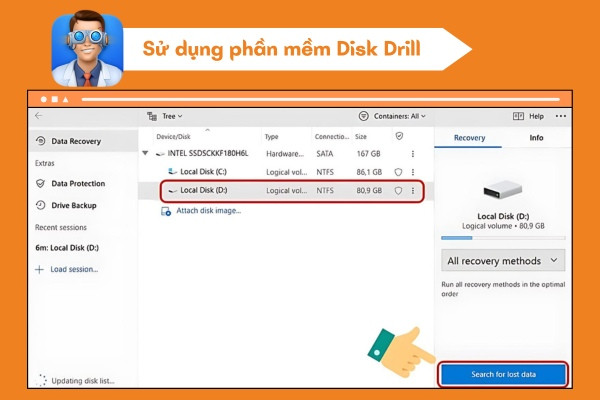Click the Drive Backup clock icon
Screen dimensions: 600x400
(x=41, y=205)
